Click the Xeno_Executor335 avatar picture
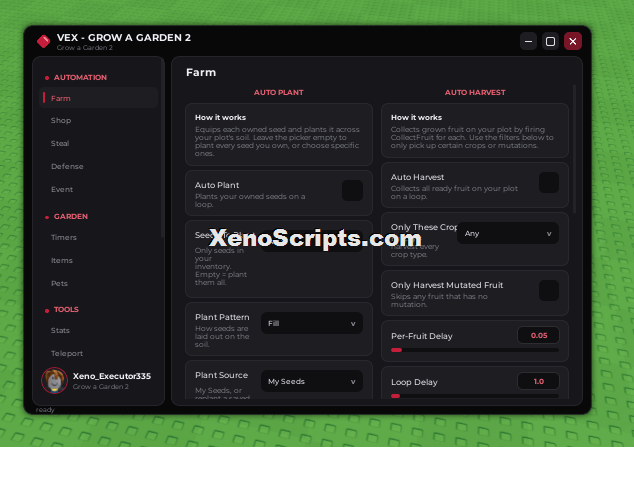Screen dimensions: 634x477 tap(54, 380)
